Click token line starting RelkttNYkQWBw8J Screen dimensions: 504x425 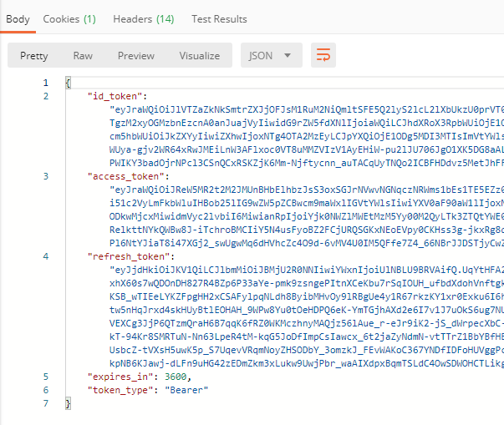tap(307, 230)
